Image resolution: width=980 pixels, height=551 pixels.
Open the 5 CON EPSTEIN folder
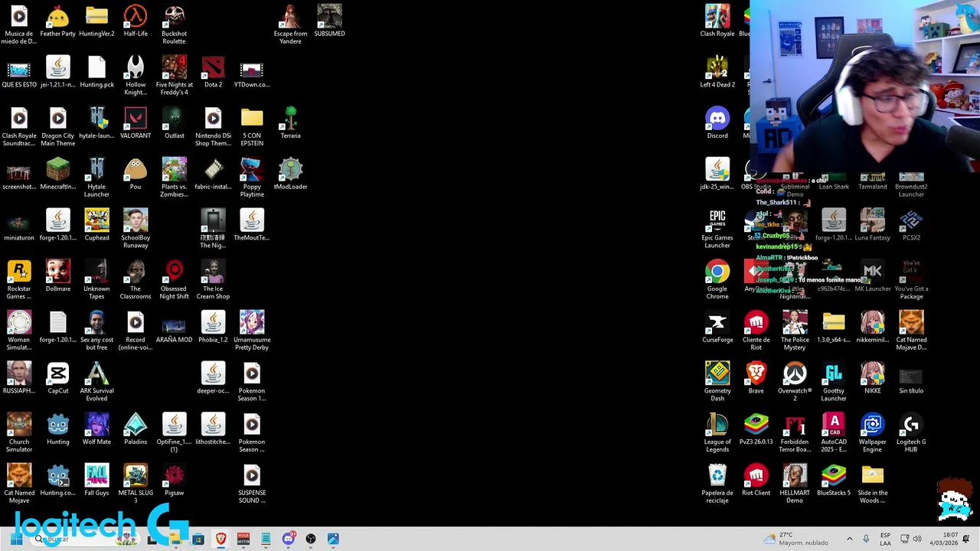click(252, 127)
